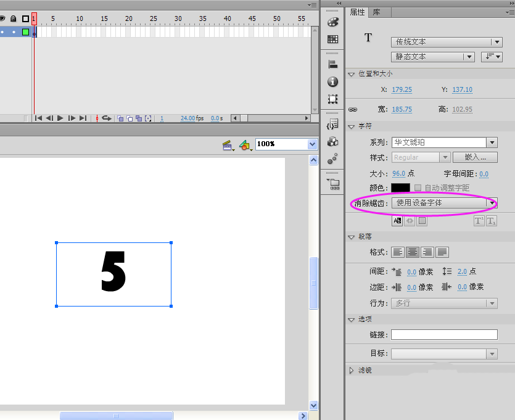The image size is (515, 420).
Task: Open the target 目标 dropdown
Action: coord(445,353)
